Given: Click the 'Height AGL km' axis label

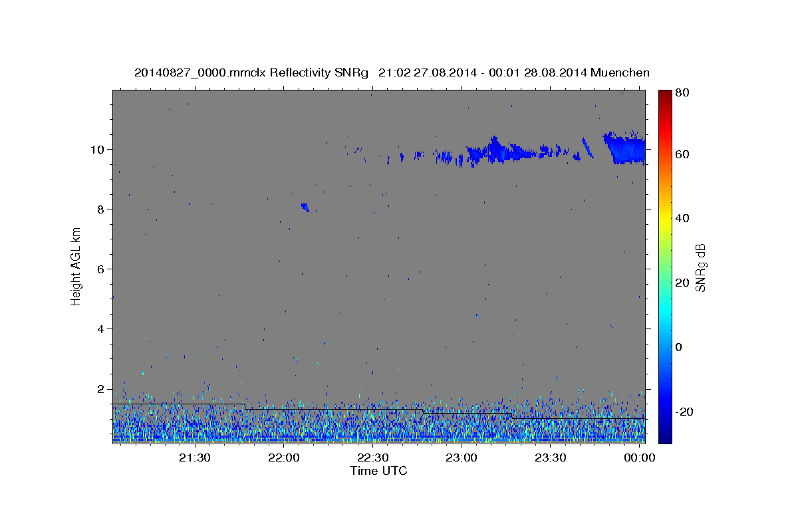Looking at the screenshot, I should click(x=76, y=266).
